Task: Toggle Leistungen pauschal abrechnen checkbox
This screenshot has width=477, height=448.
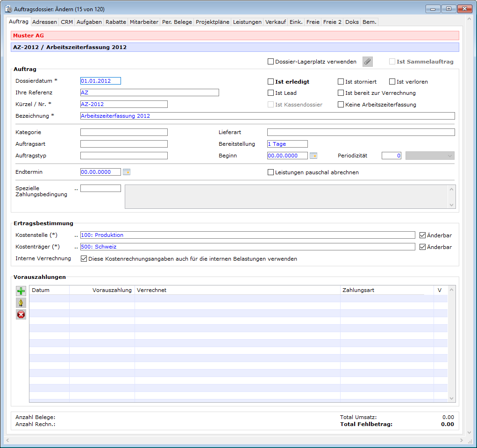Action: coord(271,172)
